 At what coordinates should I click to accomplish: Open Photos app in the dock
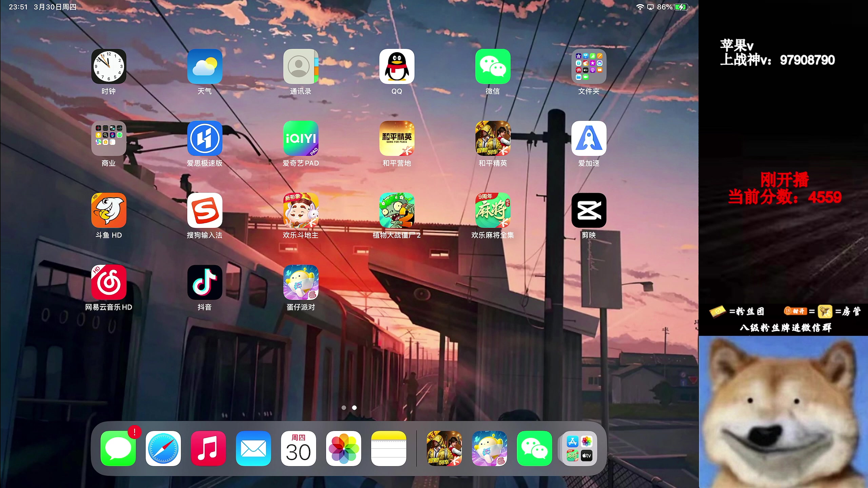click(343, 448)
